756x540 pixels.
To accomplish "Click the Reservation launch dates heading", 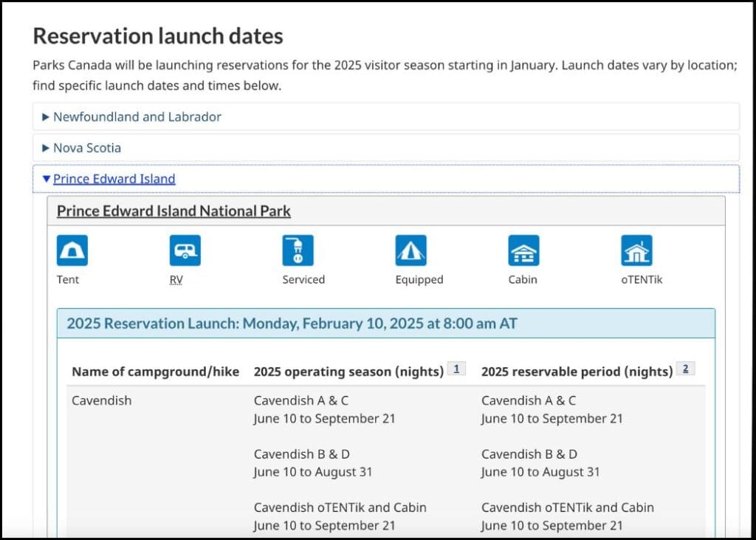I will (x=158, y=36).
